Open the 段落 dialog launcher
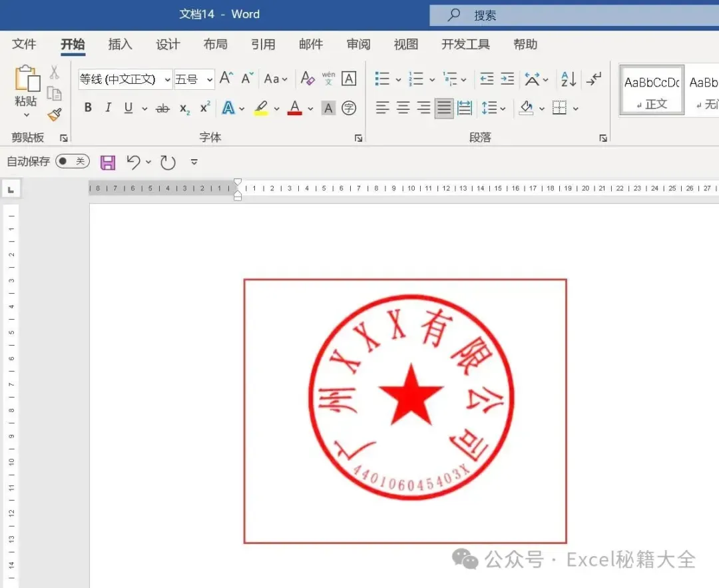The width and height of the screenshot is (719, 588). [603, 138]
